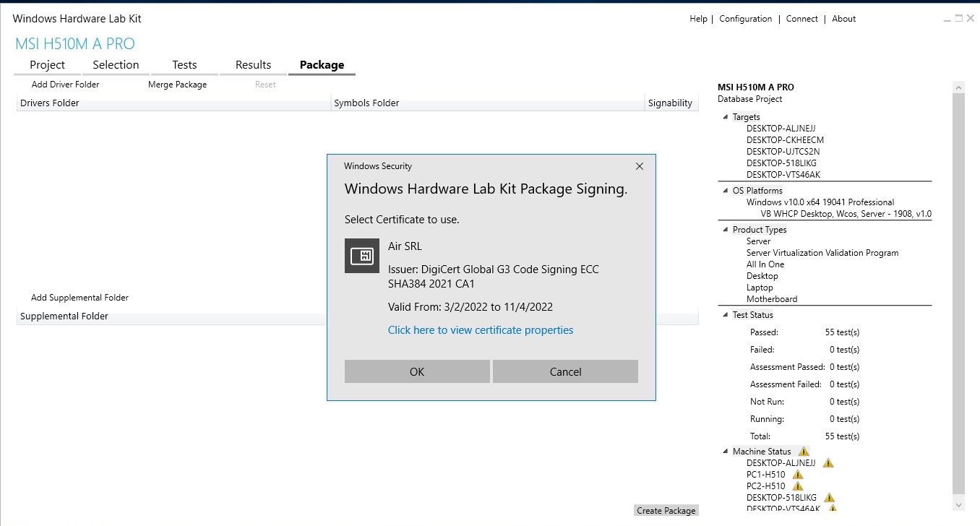Switch to the Project tab
Viewport: 980px width, 526px height.
pos(46,64)
